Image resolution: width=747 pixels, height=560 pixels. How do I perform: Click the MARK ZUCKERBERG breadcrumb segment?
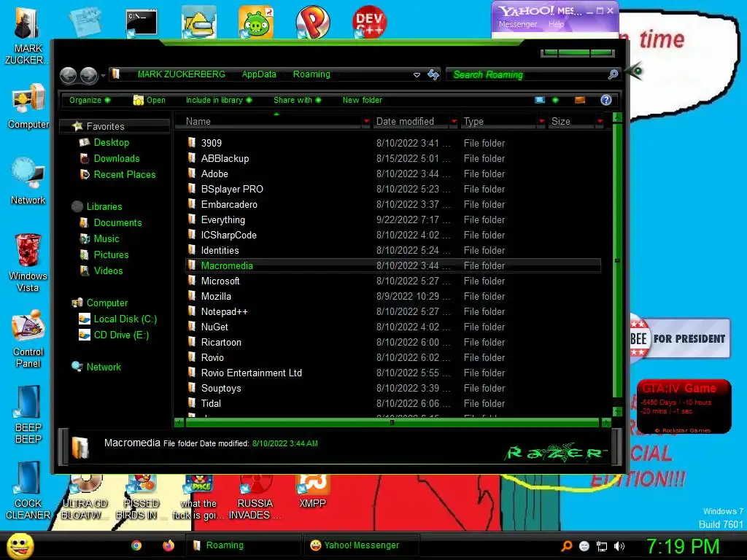[182, 74]
